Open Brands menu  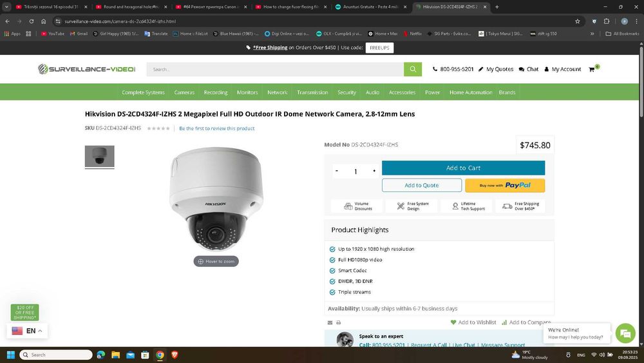pos(507,92)
